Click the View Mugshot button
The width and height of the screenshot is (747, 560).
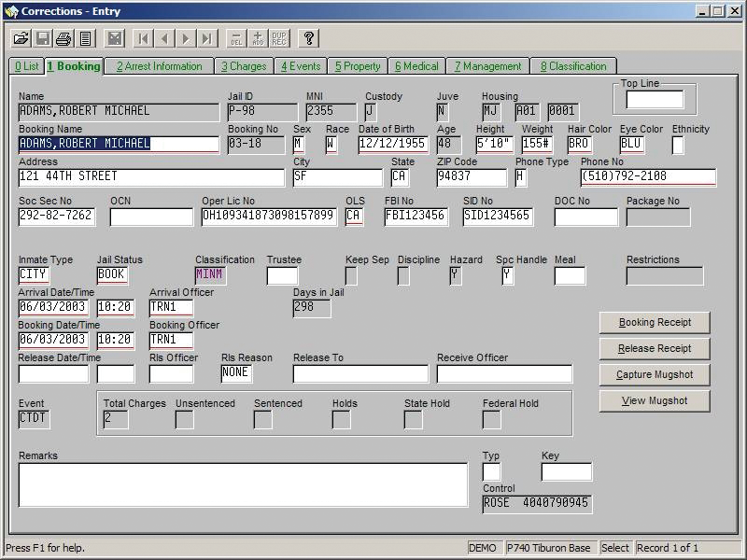click(x=655, y=401)
